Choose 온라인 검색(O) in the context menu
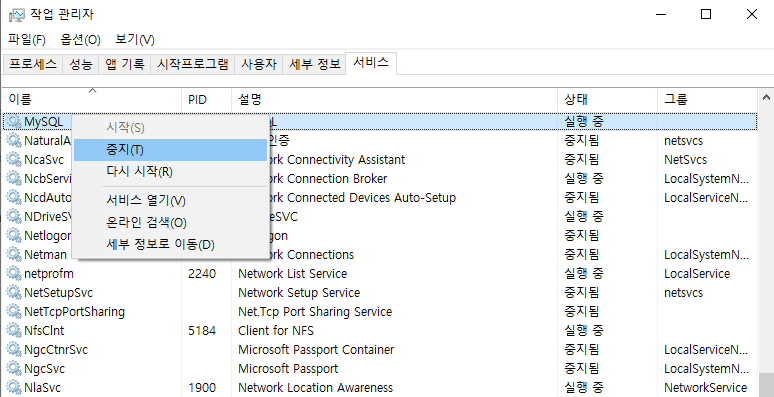Screen dimensions: 774x397 [x=170, y=223]
